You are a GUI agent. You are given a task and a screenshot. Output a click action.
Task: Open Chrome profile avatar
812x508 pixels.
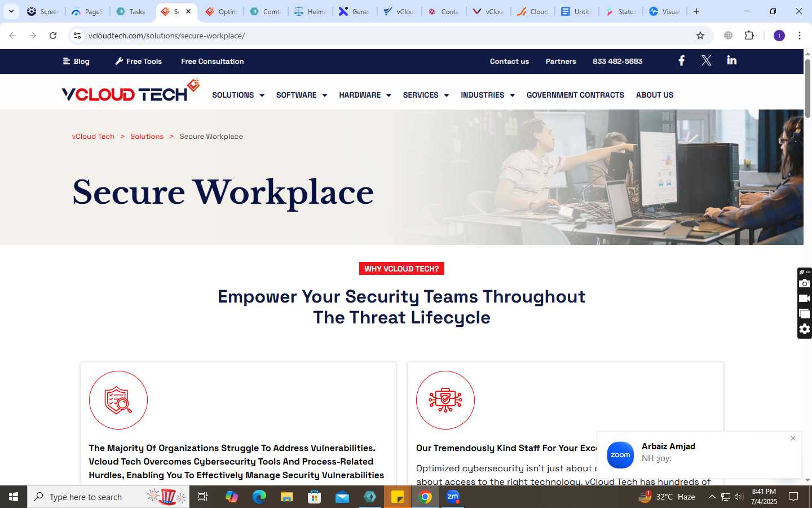[779, 36]
